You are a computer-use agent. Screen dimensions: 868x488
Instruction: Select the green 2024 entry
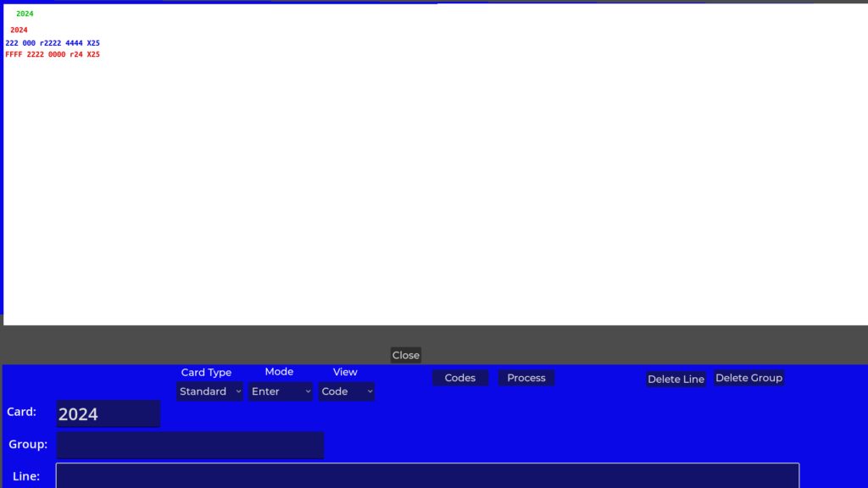point(25,14)
